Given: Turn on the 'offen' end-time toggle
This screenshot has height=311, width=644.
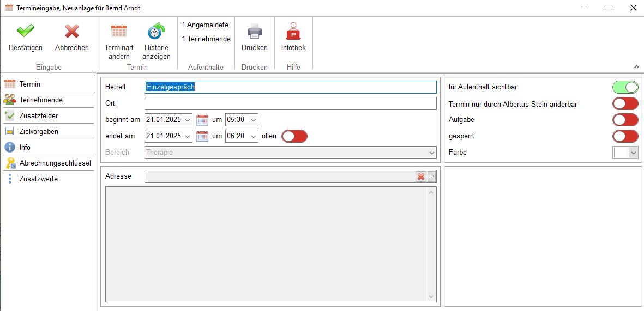Looking at the screenshot, I should tap(294, 136).
